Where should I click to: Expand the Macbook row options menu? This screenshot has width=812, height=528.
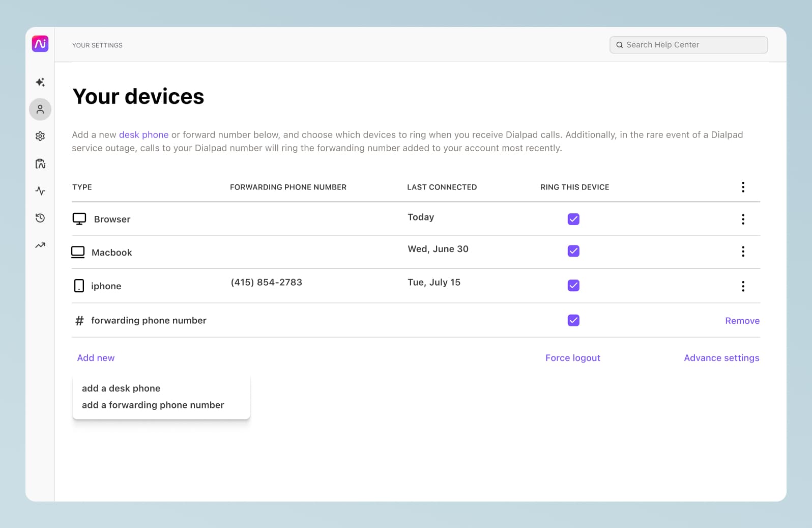(x=743, y=252)
